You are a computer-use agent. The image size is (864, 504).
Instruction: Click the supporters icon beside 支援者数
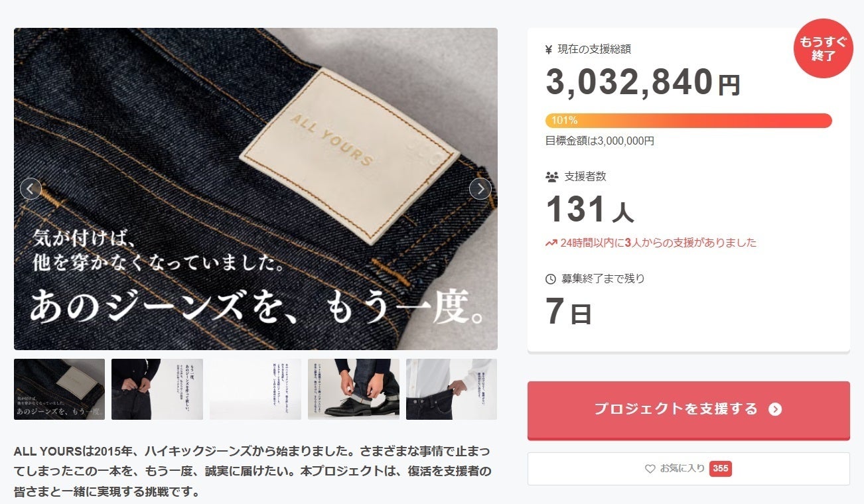pos(551,177)
